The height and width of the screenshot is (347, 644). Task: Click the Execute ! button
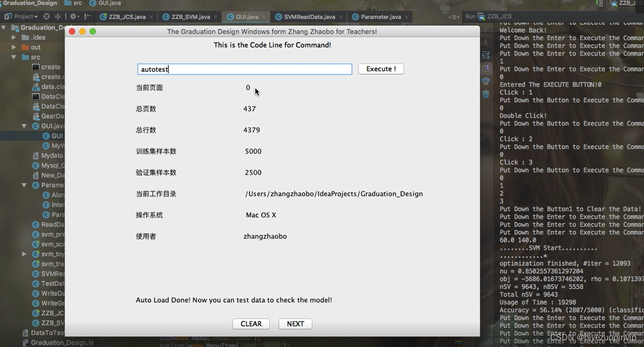pos(381,69)
